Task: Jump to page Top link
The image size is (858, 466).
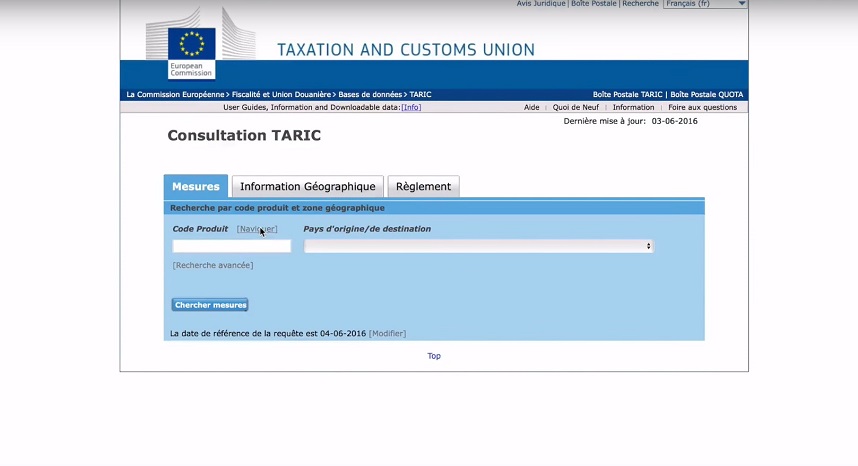Action: point(434,356)
